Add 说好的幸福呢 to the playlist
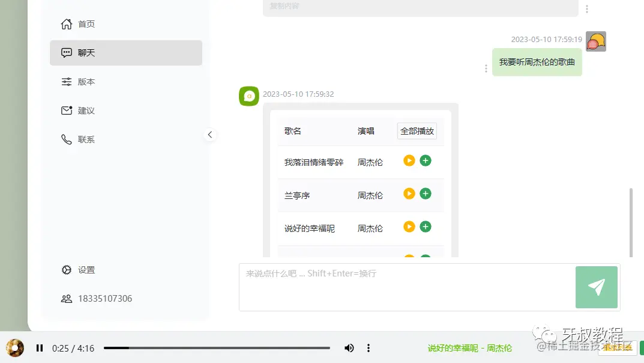Image resolution: width=644 pixels, height=363 pixels. click(x=426, y=227)
